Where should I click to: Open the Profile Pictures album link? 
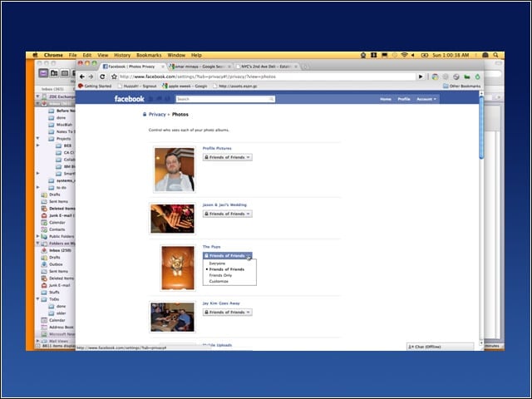pos(217,148)
